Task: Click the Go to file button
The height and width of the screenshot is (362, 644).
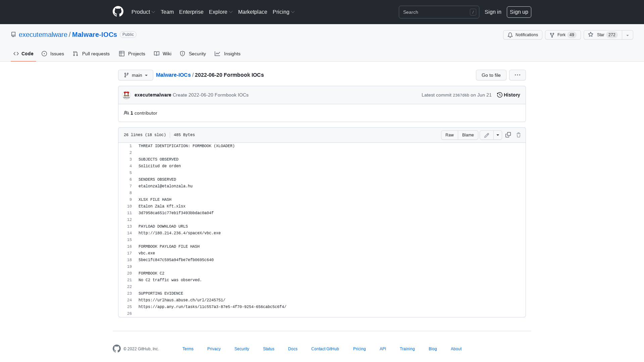Action: pyautogui.click(x=491, y=75)
